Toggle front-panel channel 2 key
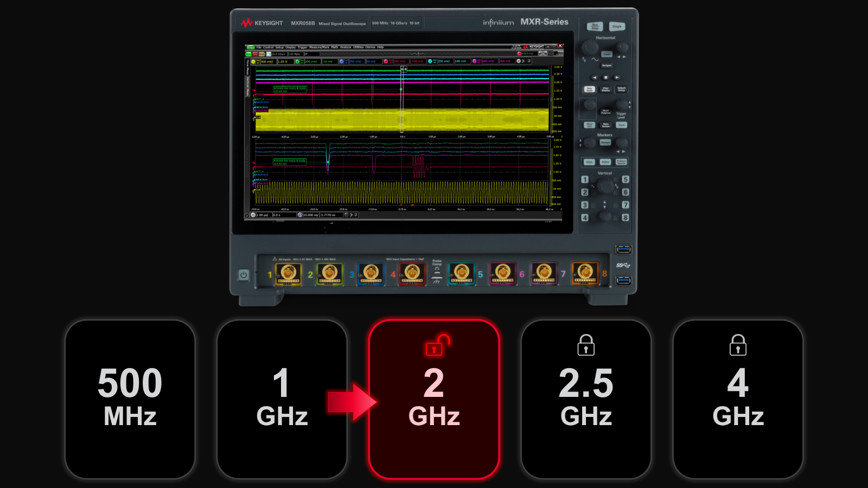Screen dimensions: 868x488 tap(584, 192)
